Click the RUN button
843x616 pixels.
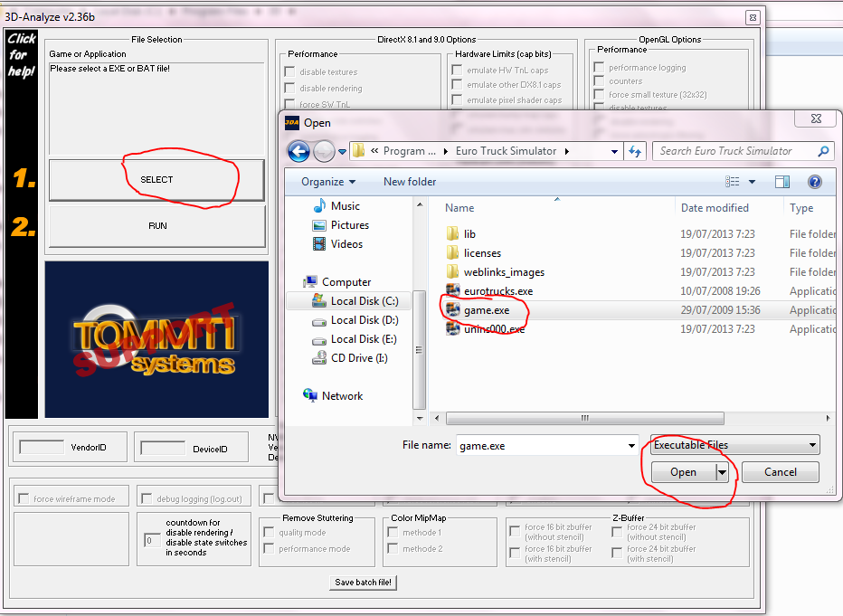[157, 226]
